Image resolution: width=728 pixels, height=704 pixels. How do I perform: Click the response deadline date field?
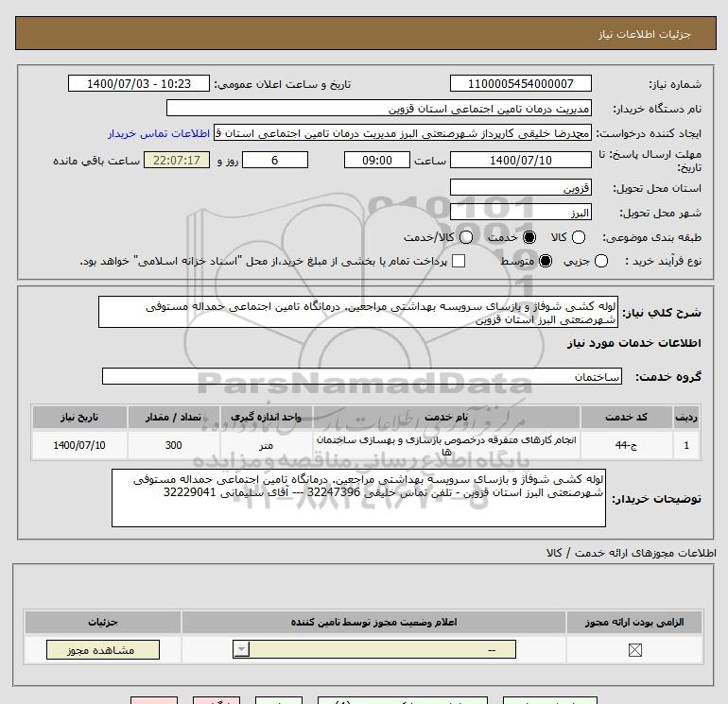(x=520, y=160)
